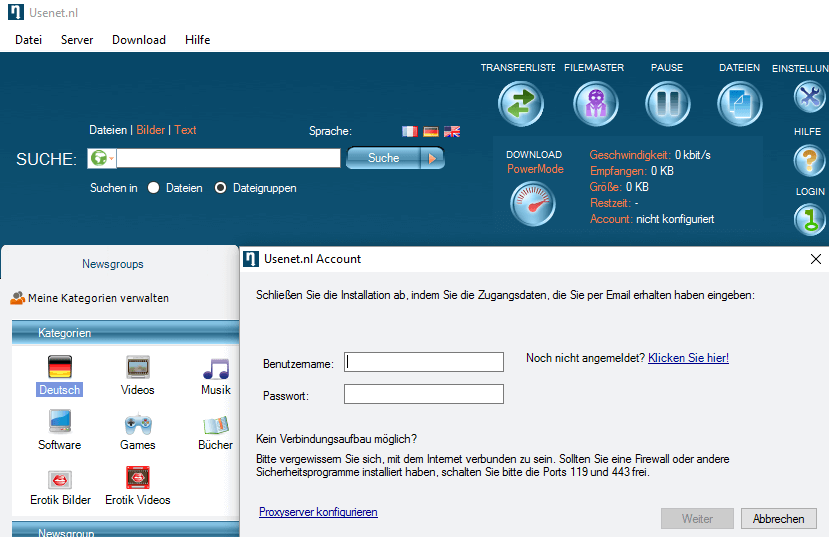
Task: Select the German flag language
Action: point(431,131)
